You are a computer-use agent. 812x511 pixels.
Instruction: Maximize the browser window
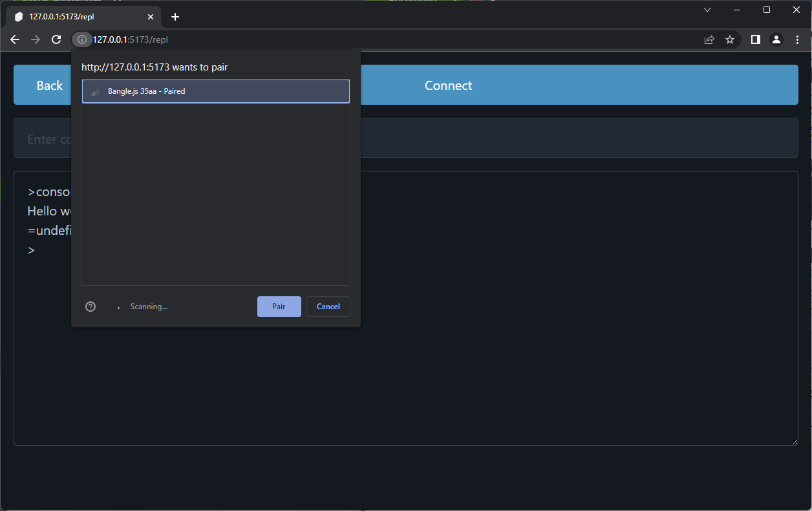tap(767, 10)
